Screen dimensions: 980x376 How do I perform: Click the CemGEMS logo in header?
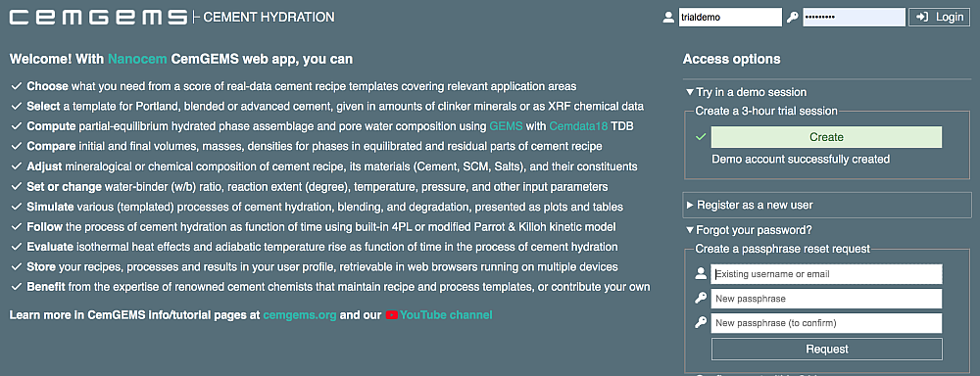pyautogui.click(x=97, y=18)
